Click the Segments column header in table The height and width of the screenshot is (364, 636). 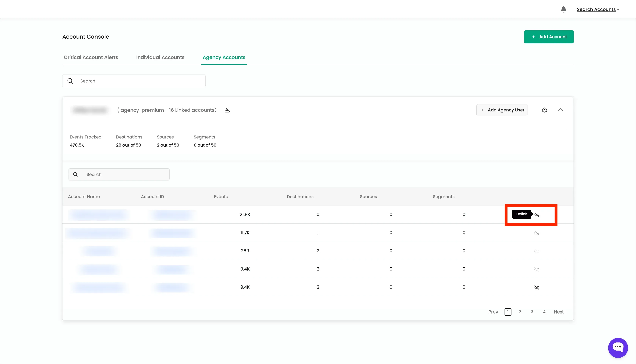click(x=443, y=197)
